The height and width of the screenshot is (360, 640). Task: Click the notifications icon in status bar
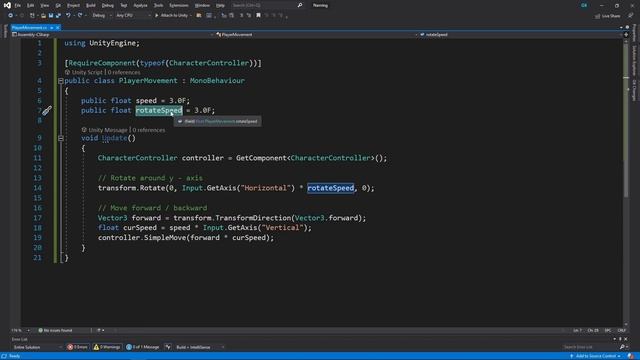pyautogui.click(x=631, y=356)
